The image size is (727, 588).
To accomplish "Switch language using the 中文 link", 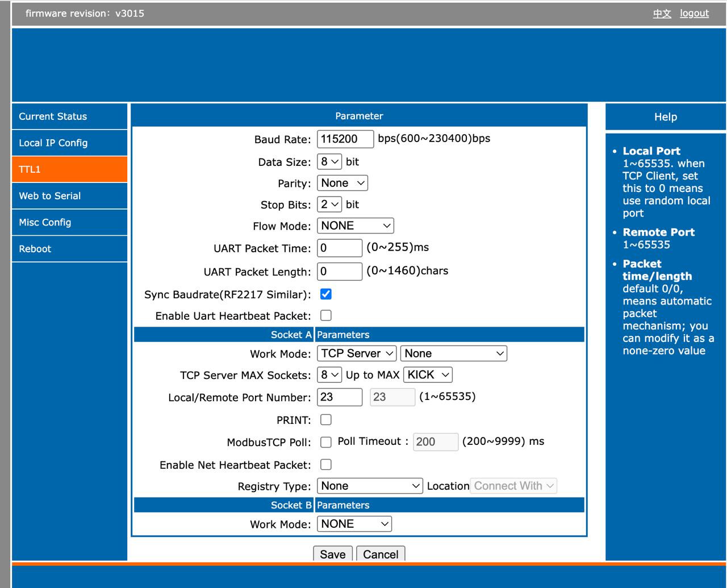I will 662,13.
